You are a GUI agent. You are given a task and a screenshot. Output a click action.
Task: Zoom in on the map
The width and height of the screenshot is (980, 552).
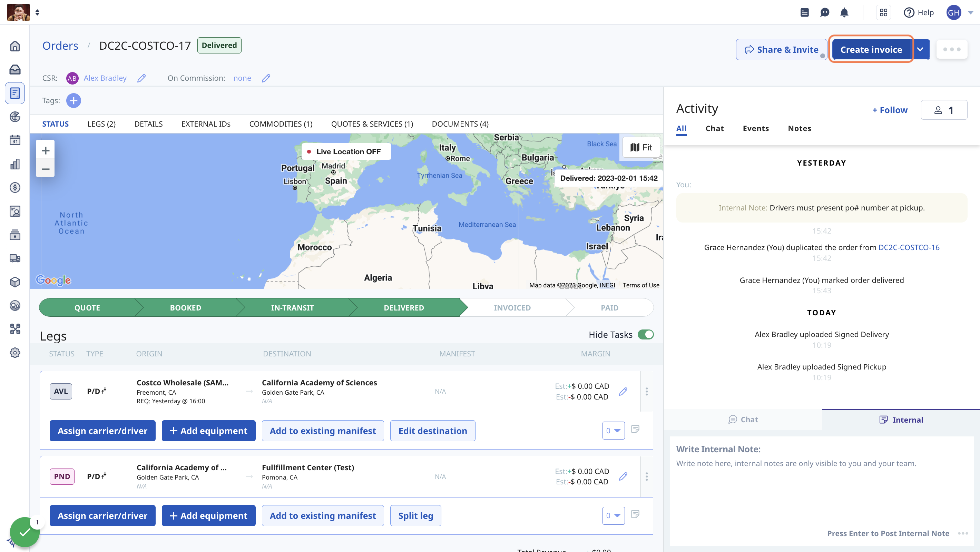(x=45, y=150)
